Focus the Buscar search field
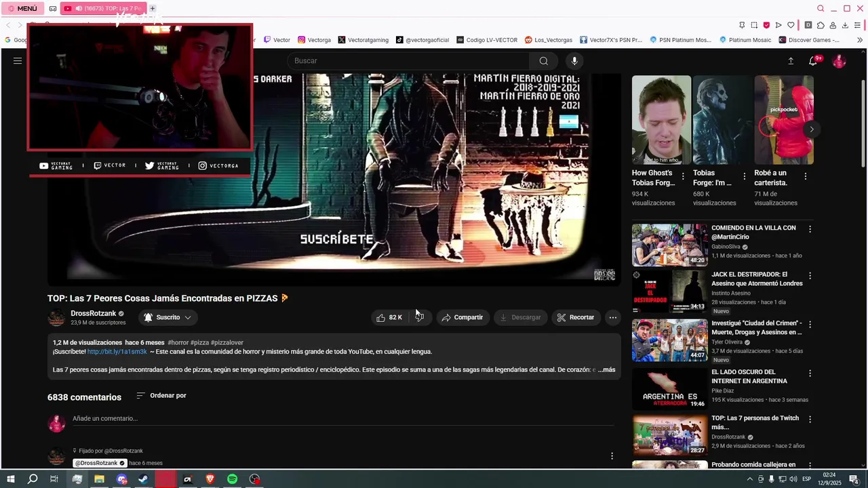Image resolution: width=868 pixels, height=488 pixels. tap(408, 61)
